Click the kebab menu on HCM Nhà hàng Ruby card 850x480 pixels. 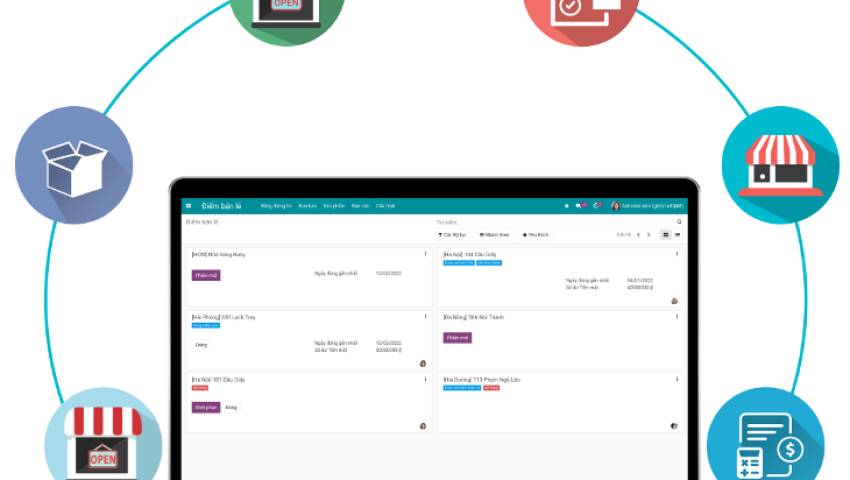425,254
